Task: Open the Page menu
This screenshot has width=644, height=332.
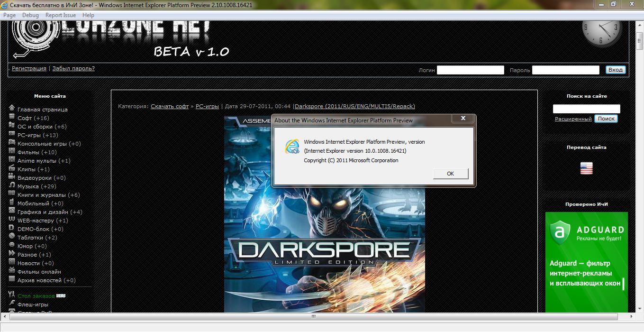Action: pos(9,15)
